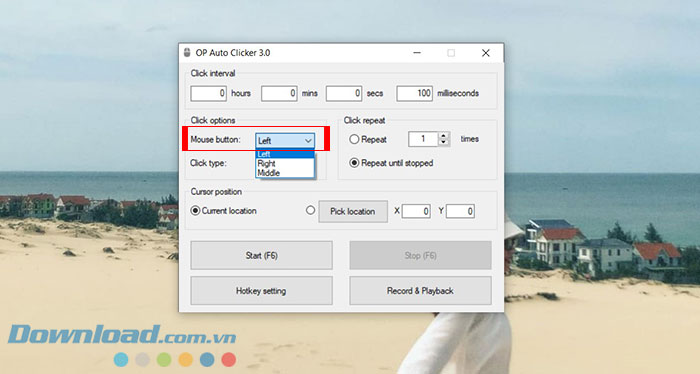700x374 pixels.
Task: Open Record & Playback
Action: (421, 291)
